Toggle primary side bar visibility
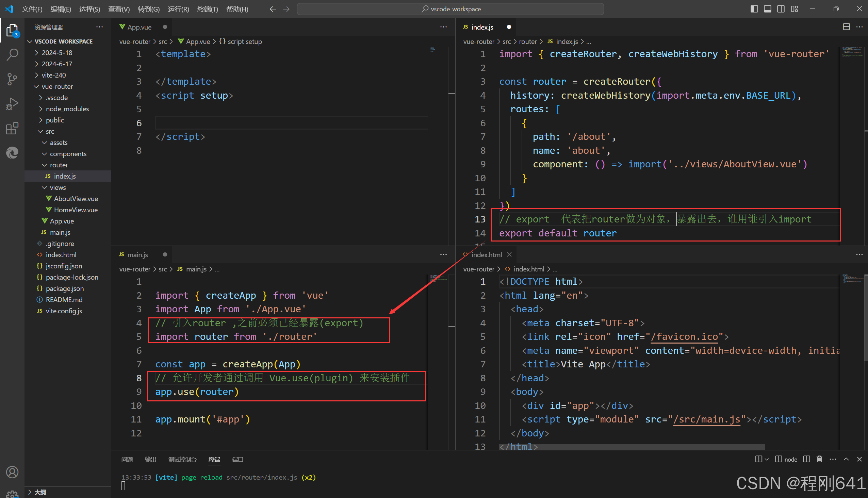 pyautogui.click(x=754, y=9)
